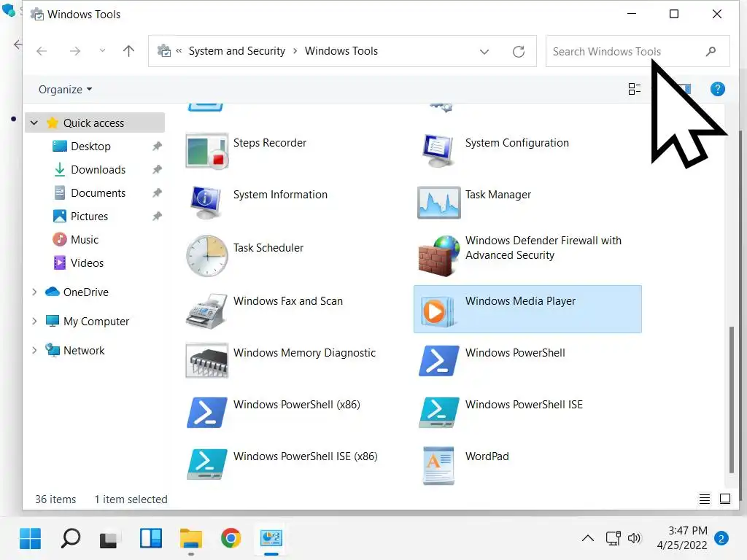Launch the Windows PowerShell (x86) icon

(x=206, y=413)
